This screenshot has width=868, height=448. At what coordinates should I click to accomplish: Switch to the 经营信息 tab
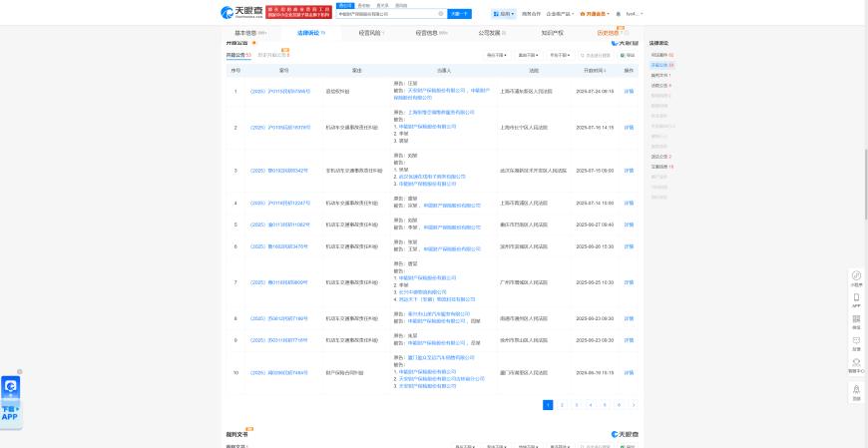point(431,33)
